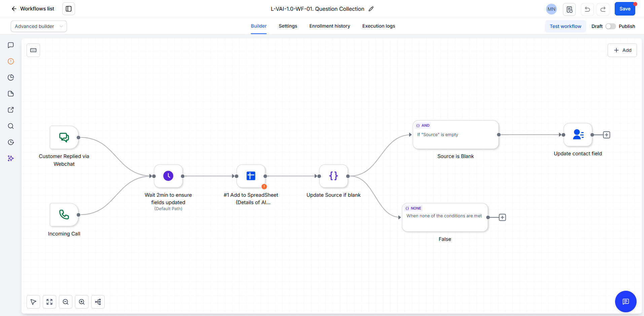Screen dimensions: 644x316
Task: Click the "False" branch label
Action: pos(445,239)
